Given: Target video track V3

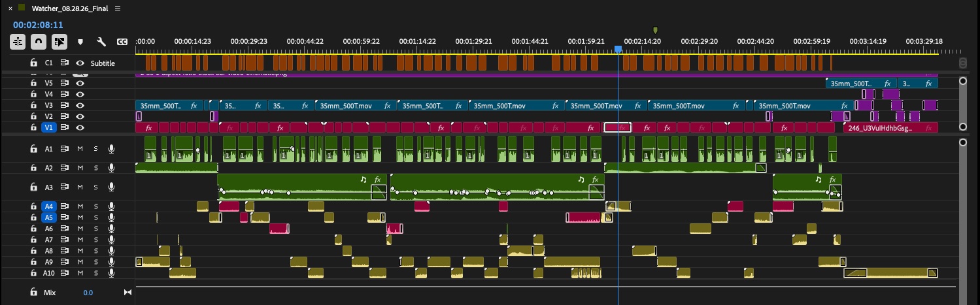Looking at the screenshot, I should click(49, 105).
